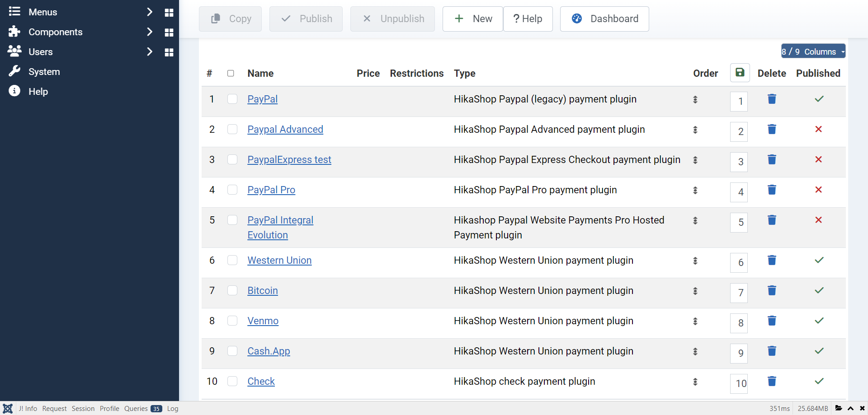Delete the PayPal payment method via trash icon

coord(772,99)
